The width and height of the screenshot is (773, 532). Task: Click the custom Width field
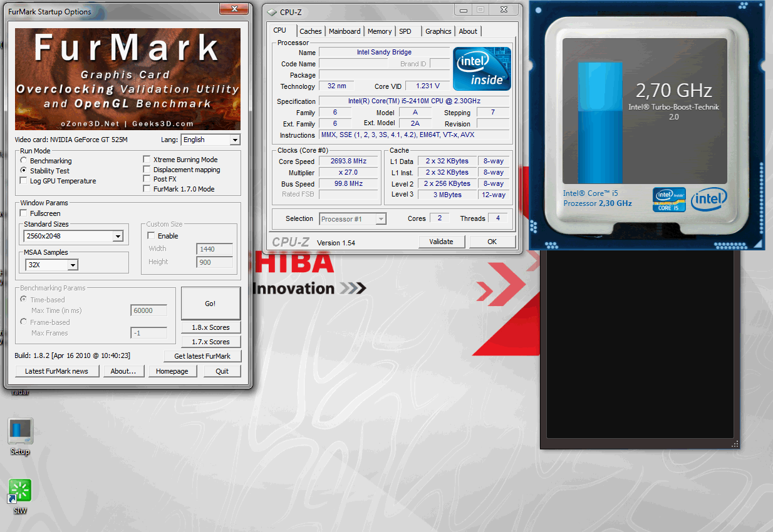[214, 249]
